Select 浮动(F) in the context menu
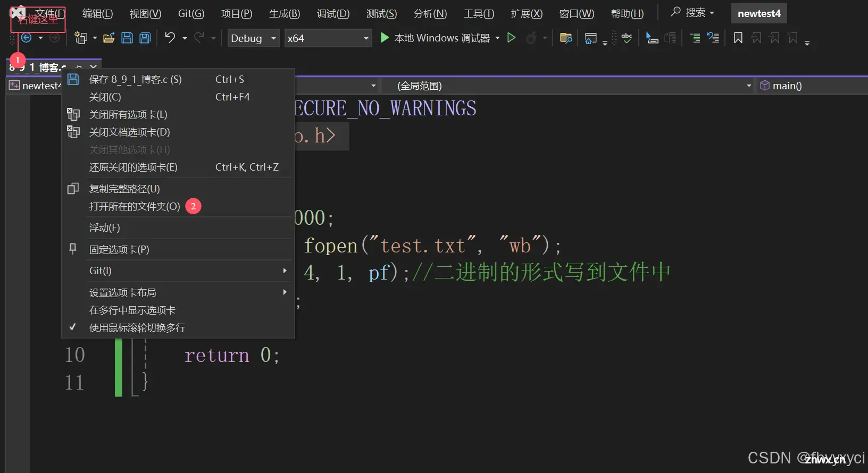The height and width of the screenshot is (473, 868). click(x=178, y=227)
